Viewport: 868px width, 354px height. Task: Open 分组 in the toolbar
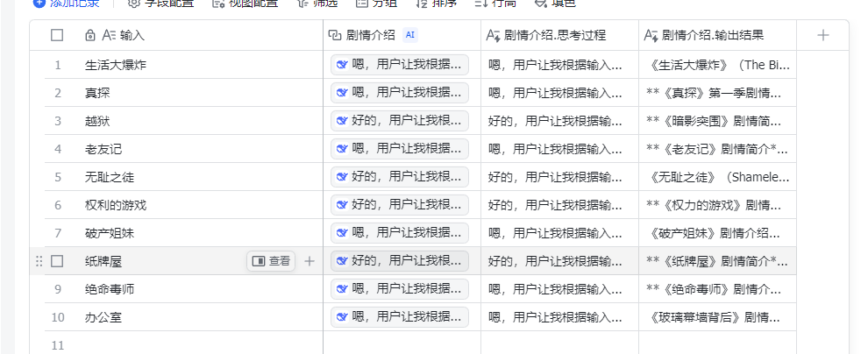[376, 3]
